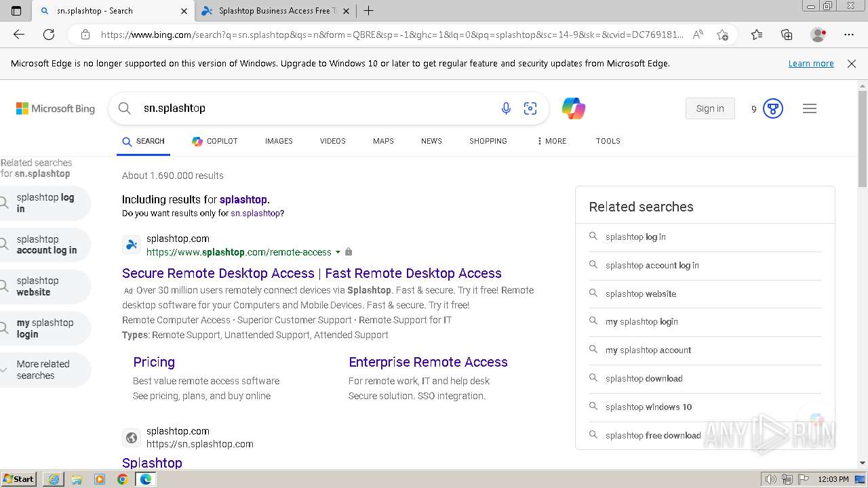
Task: Open the Copilot colorful icon
Action: tap(573, 108)
